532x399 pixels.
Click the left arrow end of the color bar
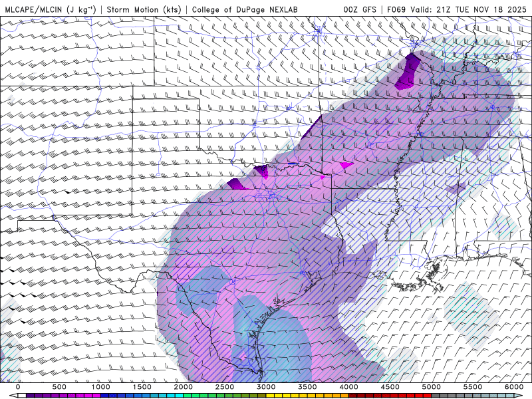[13, 396]
